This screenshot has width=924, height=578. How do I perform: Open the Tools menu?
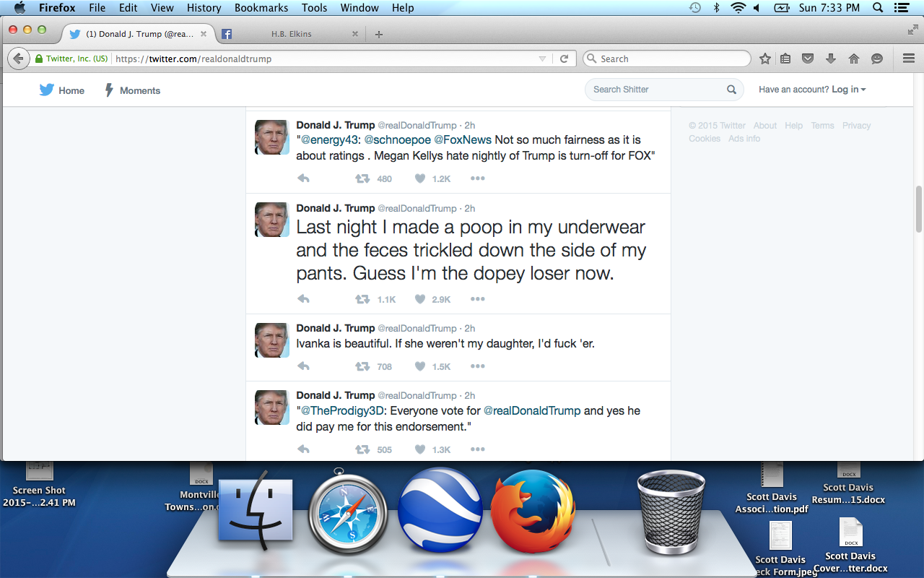point(315,8)
